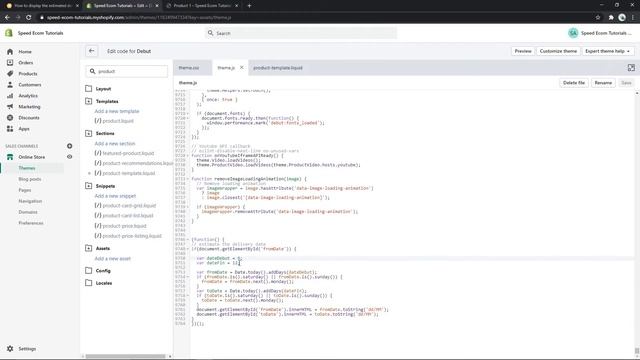This screenshot has width=640, height=360.
Task: Close the theme.js tab
Action: [241, 68]
